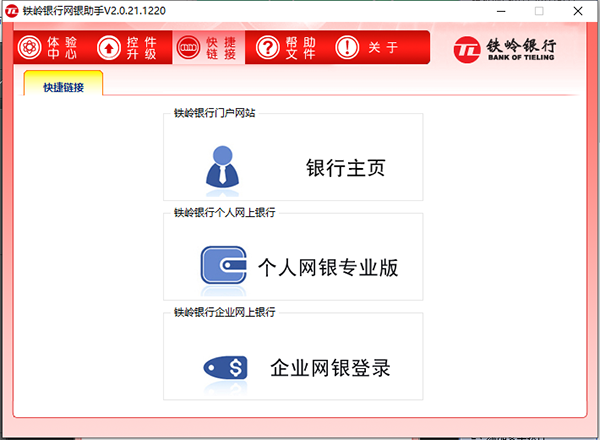
Task: Click the 铁岭银行个人网上银行 group label
Action: 225,212
